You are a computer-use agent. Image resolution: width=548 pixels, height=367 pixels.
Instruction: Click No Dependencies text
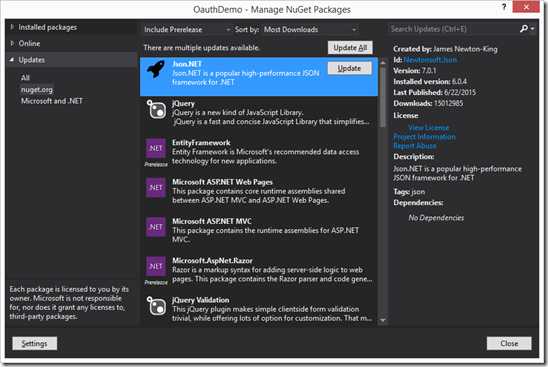tap(436, 218)
